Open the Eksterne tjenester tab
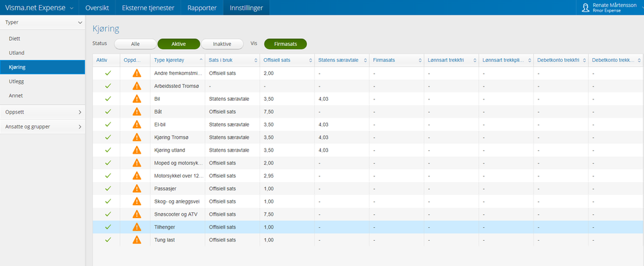 [148, 8]
